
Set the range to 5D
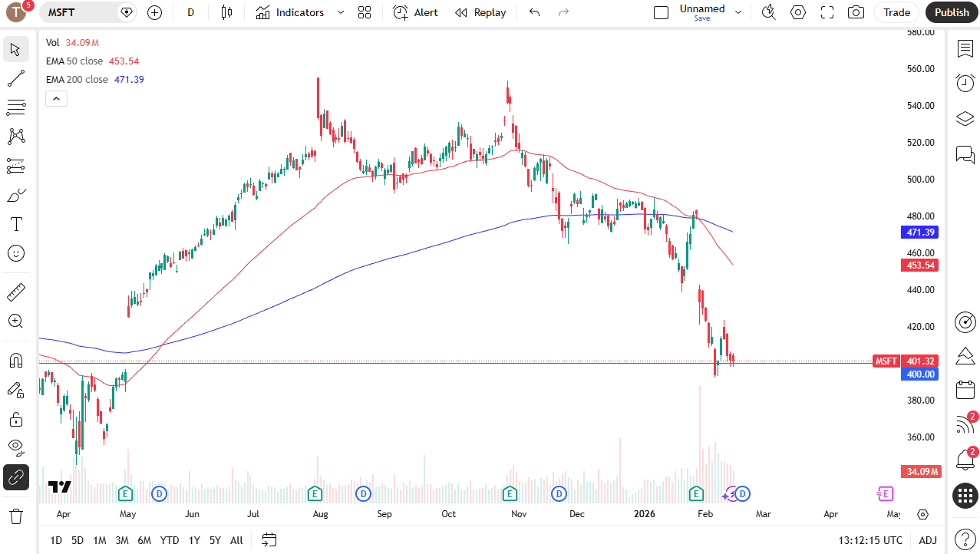(x=78, y=540)
